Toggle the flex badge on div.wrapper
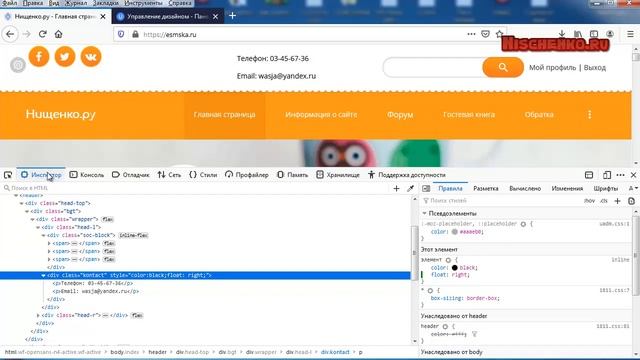This screenshot has width=640, height=360. 107,219
